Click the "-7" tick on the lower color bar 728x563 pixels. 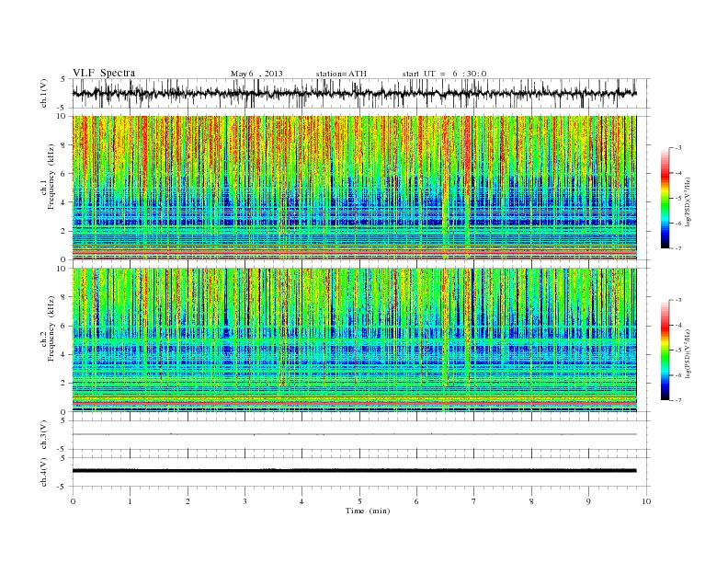click(x=677, y=400)
